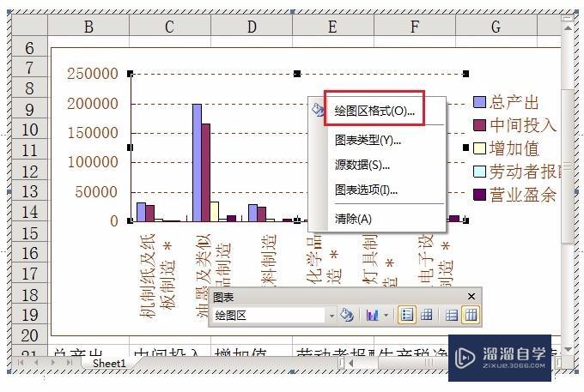Click the 总产出 legend color swatch
The width and height of the screenshot is (584, 392).
479,102
